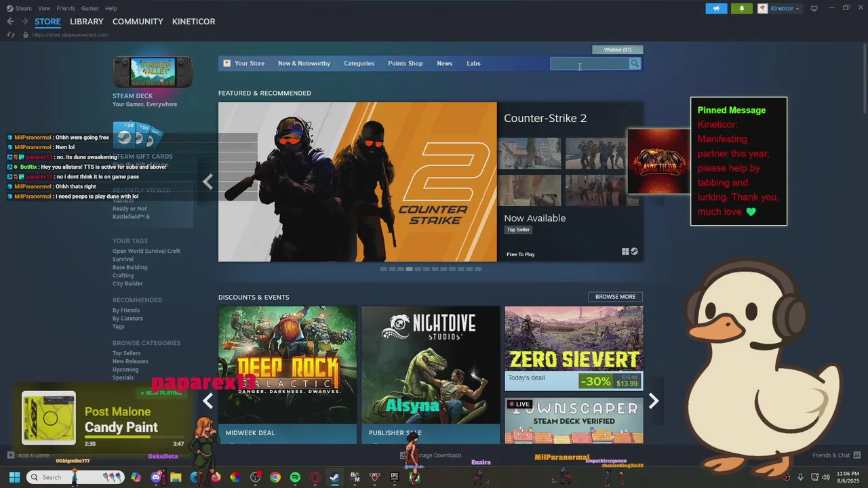Click Friends & Chat icon
868x488 pixels.
[857, 455]
